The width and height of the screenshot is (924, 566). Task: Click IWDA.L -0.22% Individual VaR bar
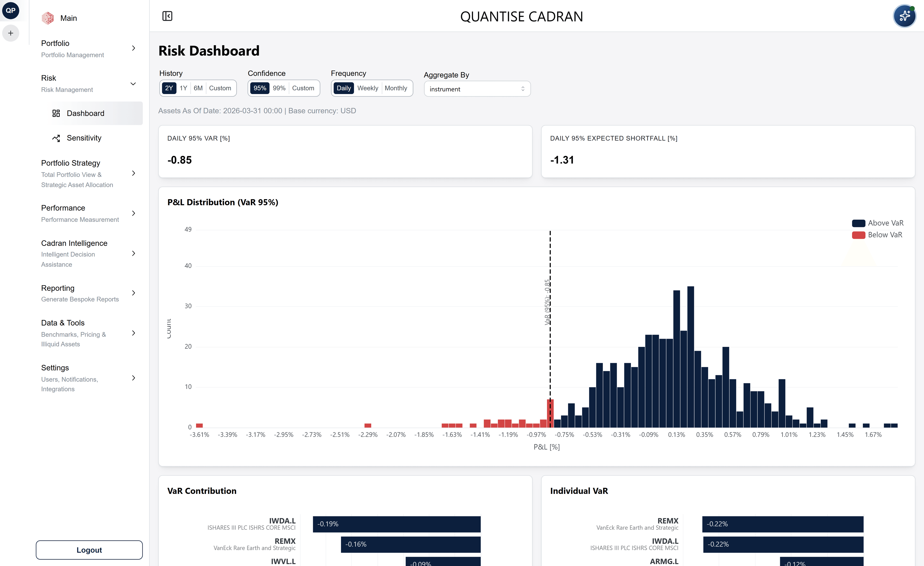point(783,544)
